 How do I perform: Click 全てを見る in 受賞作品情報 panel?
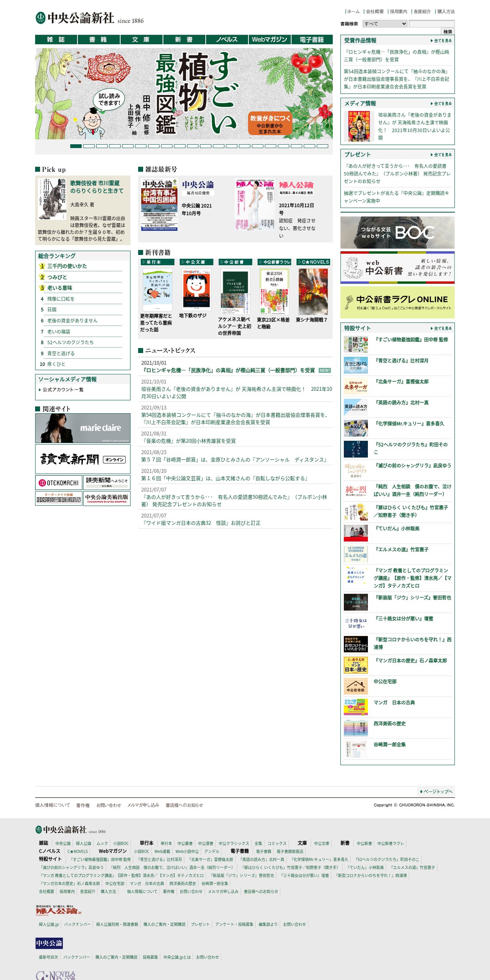click(442, 40)
